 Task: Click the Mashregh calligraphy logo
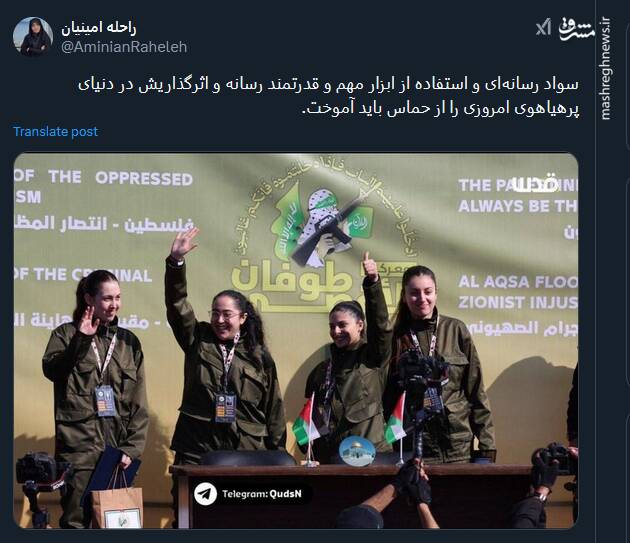click(577, 29)
